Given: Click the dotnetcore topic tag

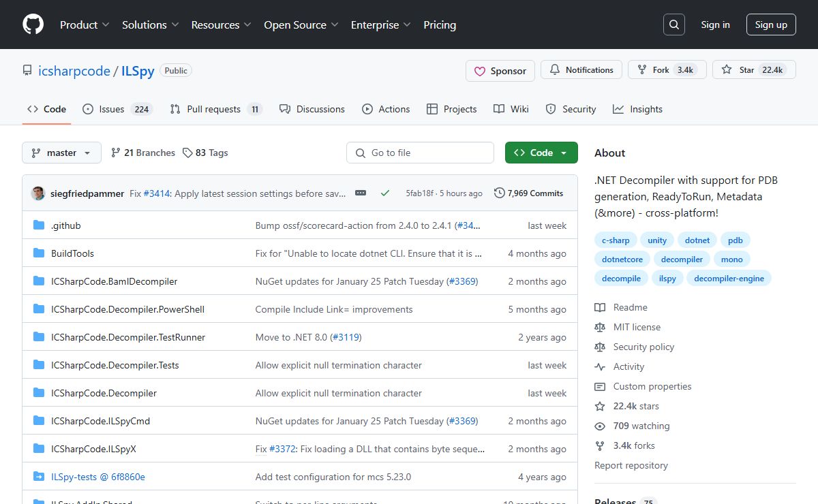Looking at the screenshot, I should click(x=622, y=259).
